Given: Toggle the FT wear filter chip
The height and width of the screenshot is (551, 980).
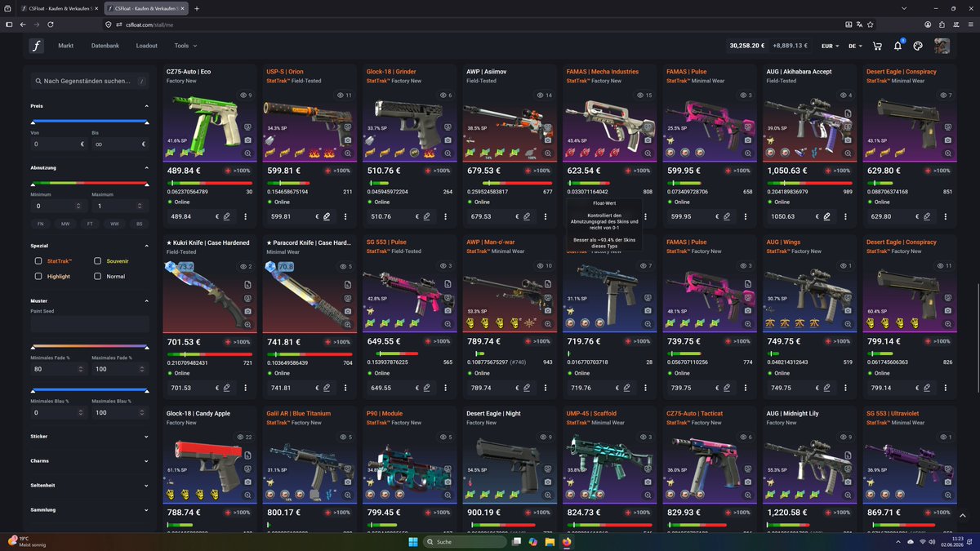Looking at the screenshot, I should (90, 223).
